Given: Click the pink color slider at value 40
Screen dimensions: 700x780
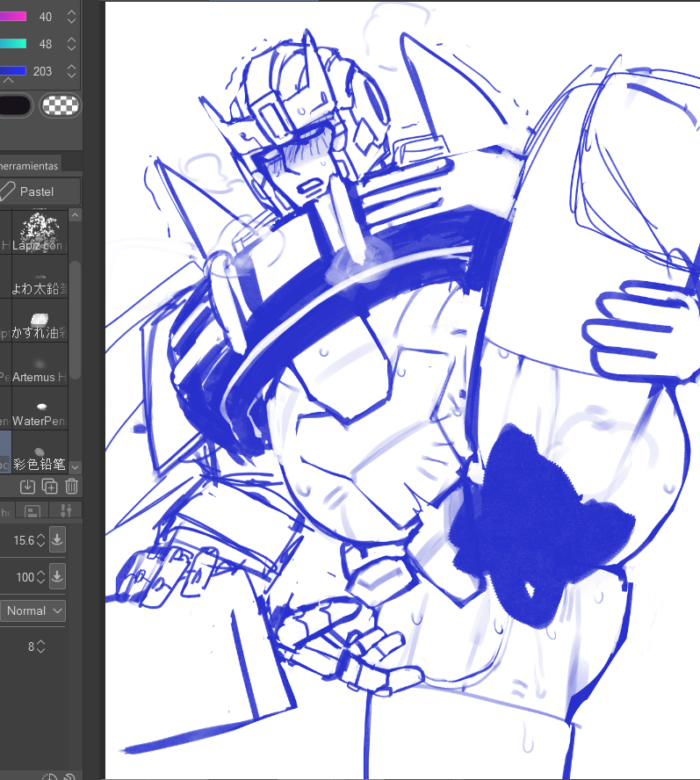Looking at the screenshot, I should click(13, 17).
